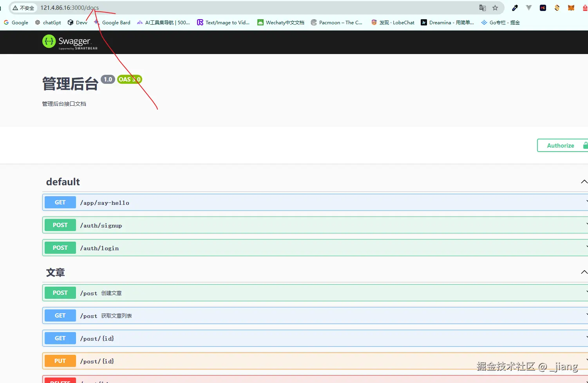The height and width of the screenshot is (383, 588).
Task: Open the Devv bookmark
Action: point(78,23)
